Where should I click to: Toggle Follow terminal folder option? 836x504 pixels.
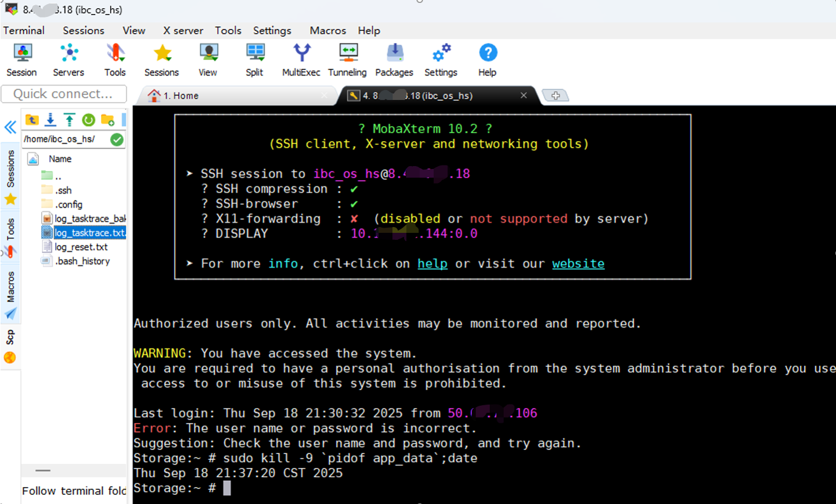coord(74,491)
